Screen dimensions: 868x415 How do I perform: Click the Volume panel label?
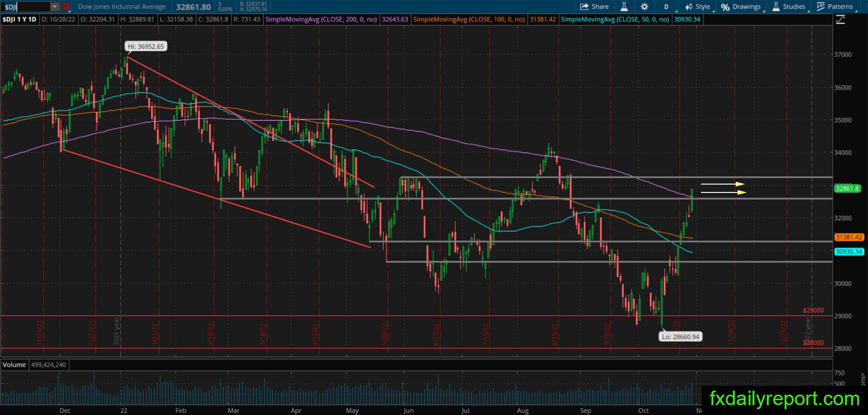coord(14,365)
